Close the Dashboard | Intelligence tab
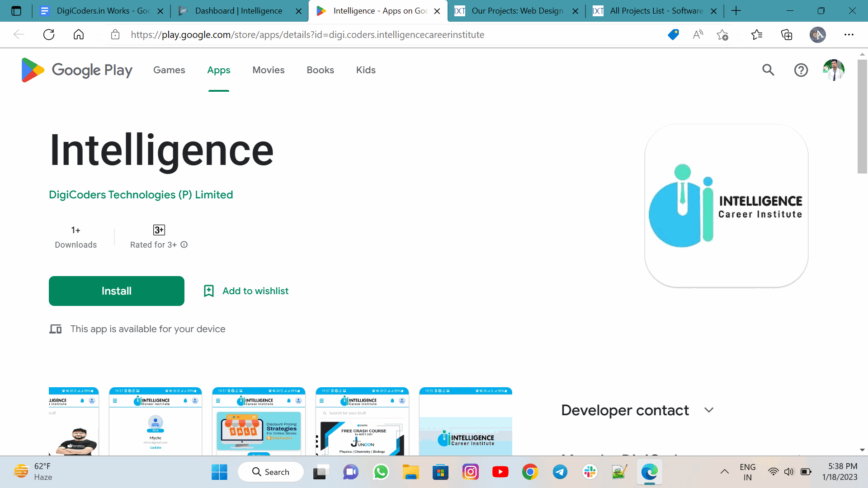The width and height of the screenshot is (868, 488). point(298,11)
